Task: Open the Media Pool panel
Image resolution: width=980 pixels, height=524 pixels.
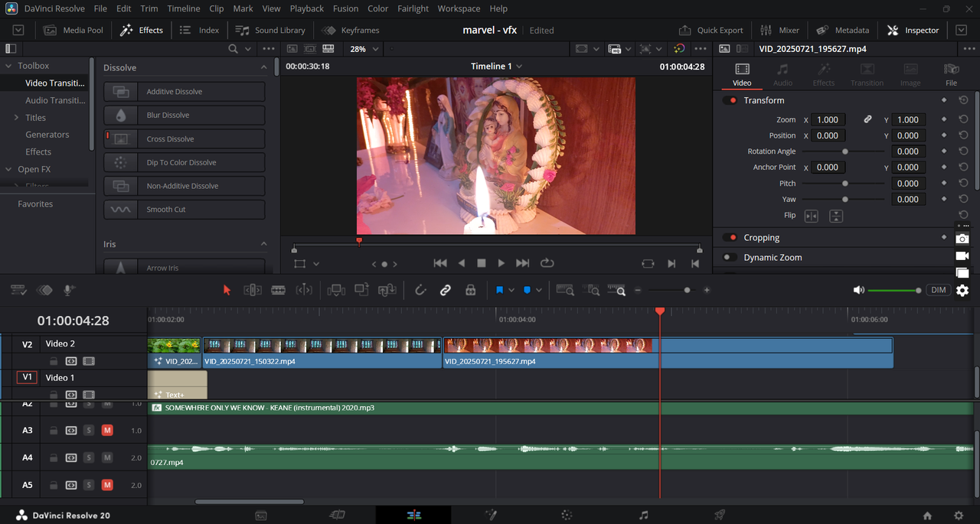Action: click(73, 30)
